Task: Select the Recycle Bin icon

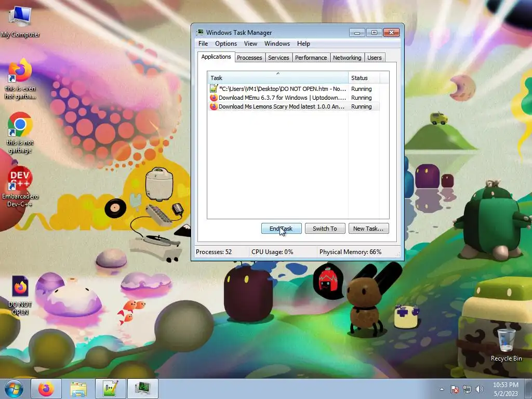Action: click(506, 345)
